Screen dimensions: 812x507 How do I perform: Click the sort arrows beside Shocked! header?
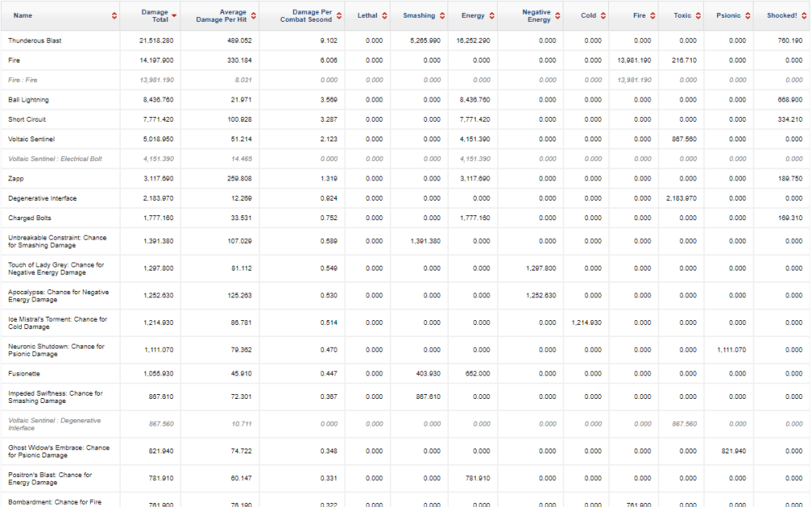804,15
